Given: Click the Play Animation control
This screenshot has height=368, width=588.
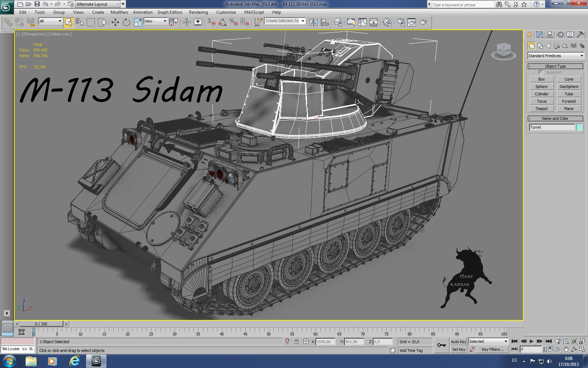Looking at the screenshot, I should (x=531, y=341).
